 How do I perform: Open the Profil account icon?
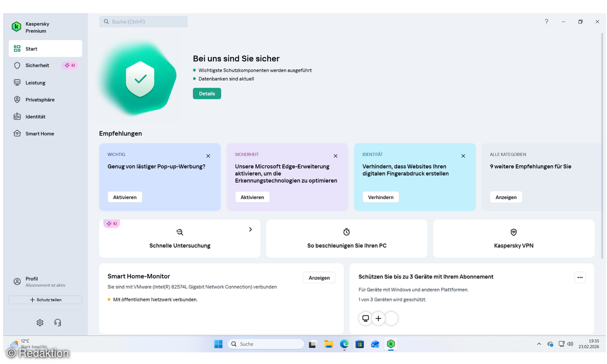(17, 281)
